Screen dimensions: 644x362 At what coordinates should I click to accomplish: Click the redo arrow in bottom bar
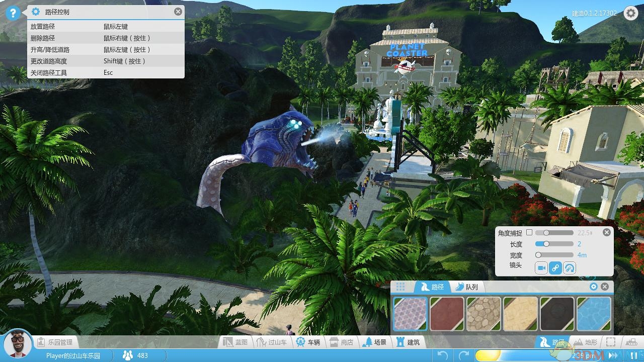464,355
